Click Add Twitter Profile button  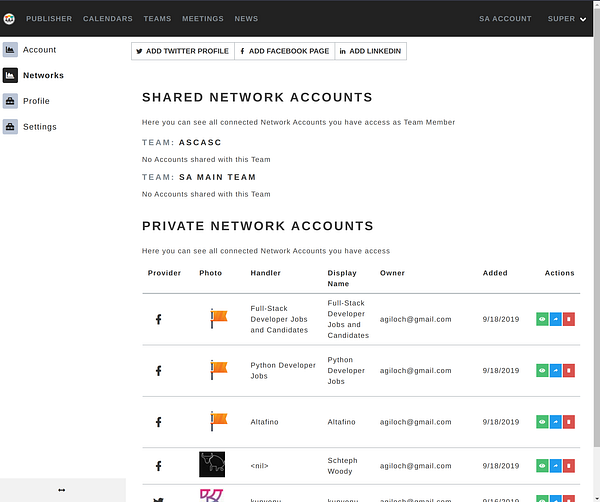coord(183,51)
